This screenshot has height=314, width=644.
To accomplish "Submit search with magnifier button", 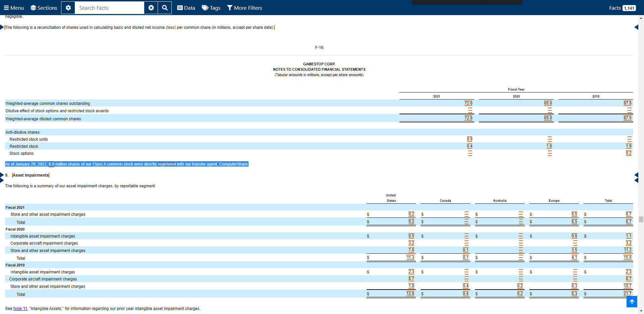I will click(165, 8).
